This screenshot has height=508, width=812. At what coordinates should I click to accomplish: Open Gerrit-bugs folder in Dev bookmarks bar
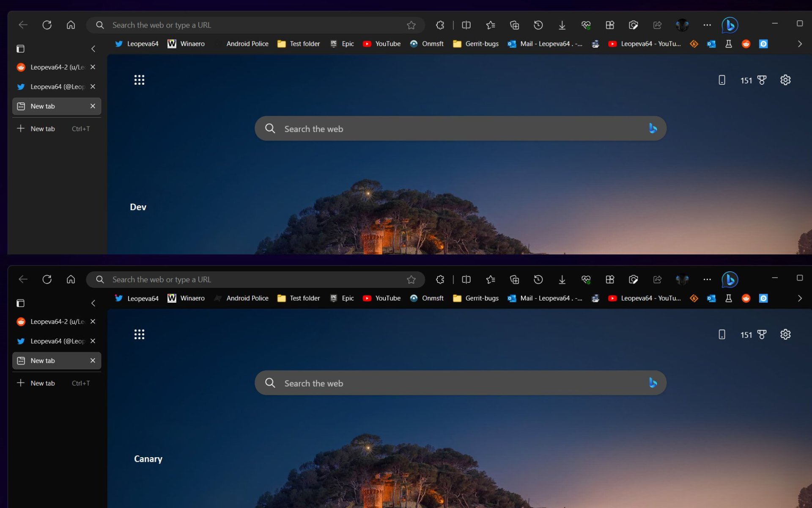[475, 44]
